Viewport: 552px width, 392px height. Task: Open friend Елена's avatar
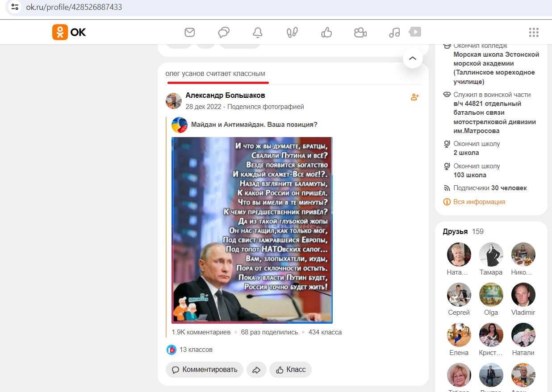pyautogui.click(x=459, y=335)
